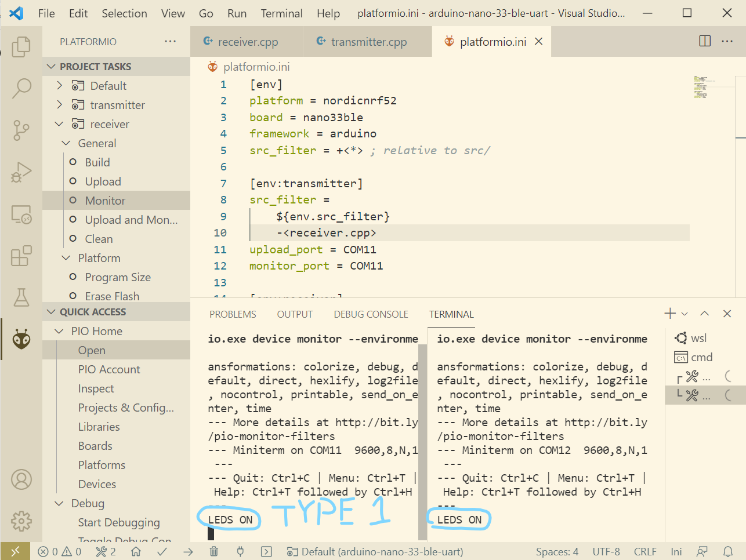Screen dimensions: 746x560
Task: Open Boards in Quick Access
Action: [117, 446]
